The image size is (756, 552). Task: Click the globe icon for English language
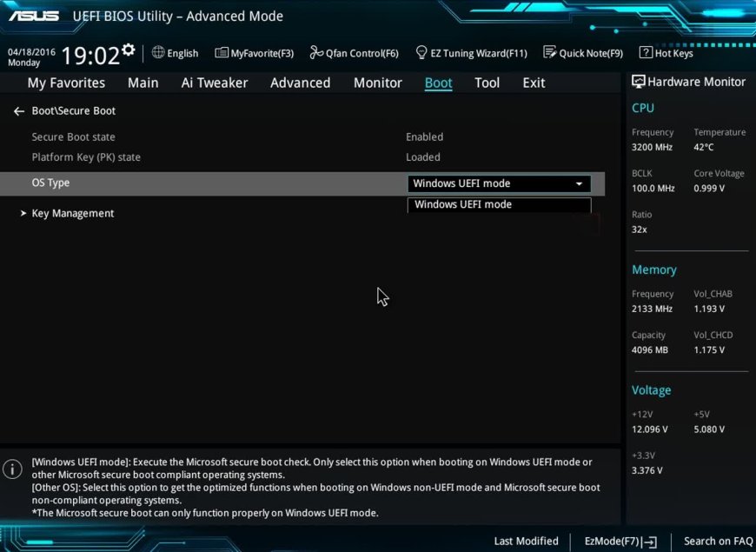click(x=158, y=53)
